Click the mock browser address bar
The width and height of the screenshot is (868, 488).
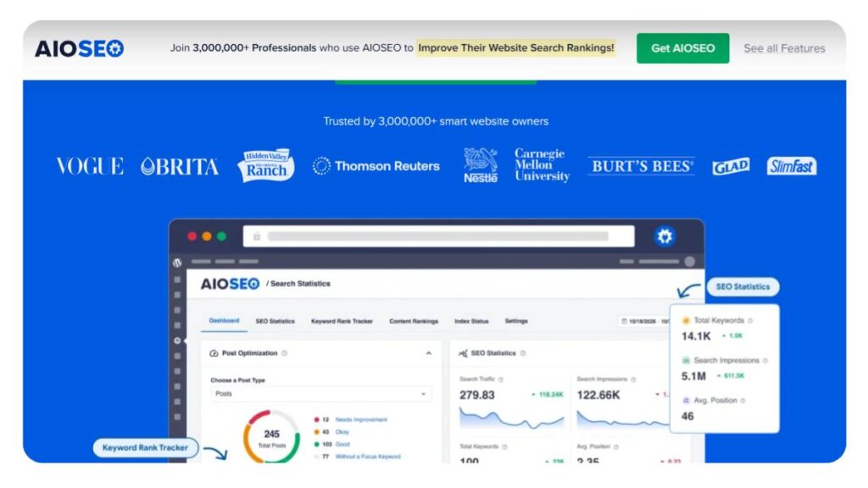coord(438,236)
